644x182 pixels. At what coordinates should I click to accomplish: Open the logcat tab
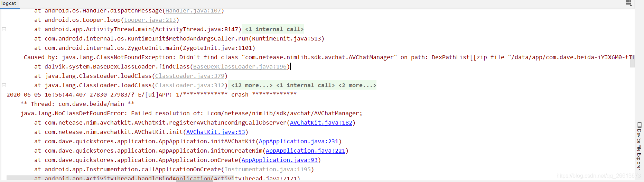tap(9, 3)
